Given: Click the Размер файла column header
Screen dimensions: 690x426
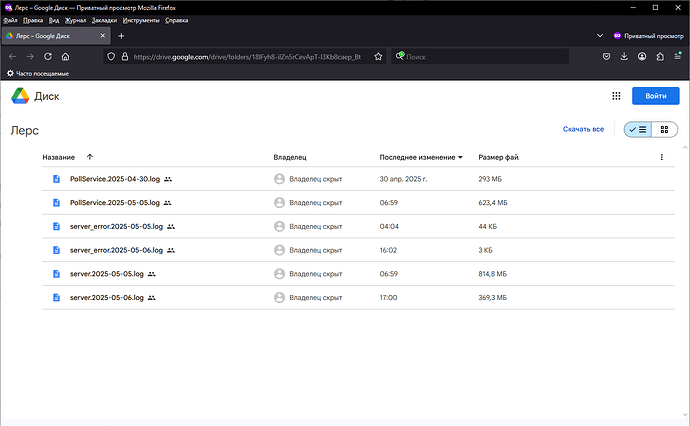Looking at the screenshot, I should tap(499, 157).
